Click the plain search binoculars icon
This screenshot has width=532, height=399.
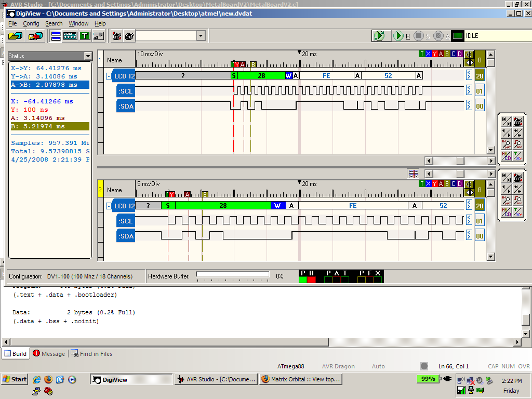pyautogui.click(x=129, y=36)
